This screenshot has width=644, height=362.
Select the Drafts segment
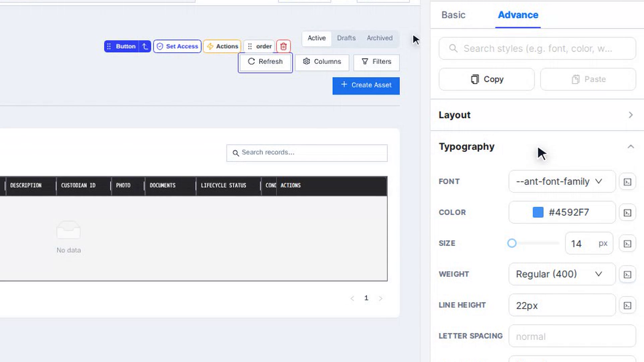coord(346,38)
